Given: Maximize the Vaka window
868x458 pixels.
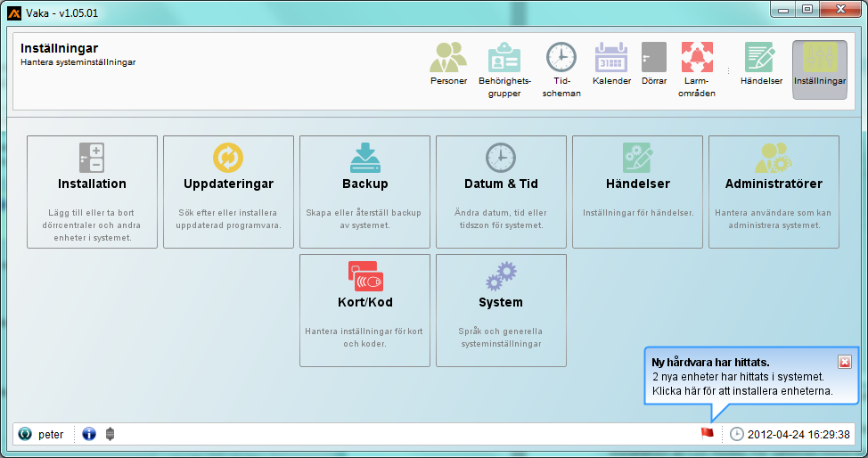Looking at the screenshot, I should click(x=807, y=10).
